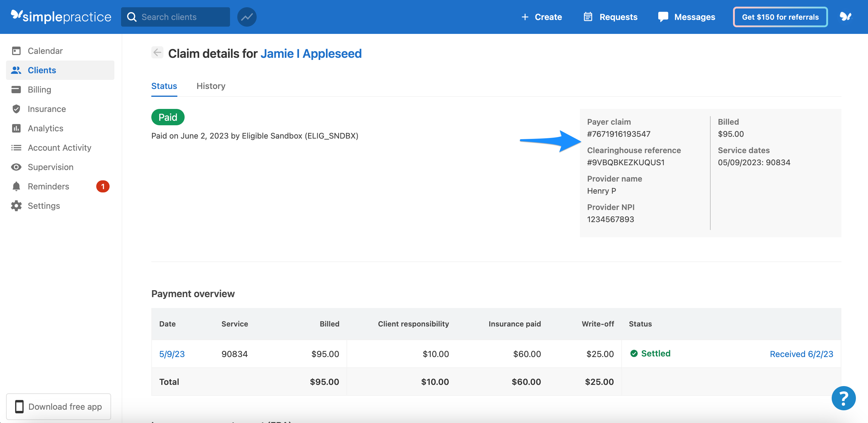The height and width of the screenshot is (423, 868).
Task: Click the $25.00 write-off in 5/9/23 row
Action: pos(600,354)
